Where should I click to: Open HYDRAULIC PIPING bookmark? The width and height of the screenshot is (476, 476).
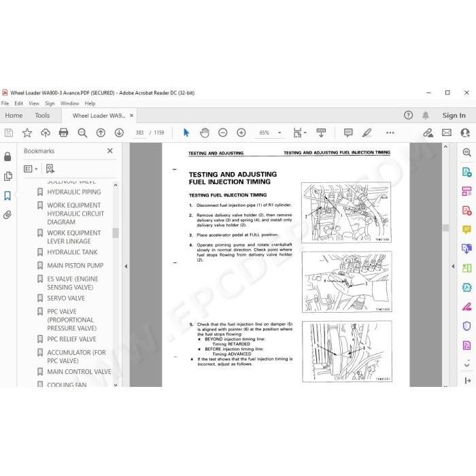(x=73, y=192)
